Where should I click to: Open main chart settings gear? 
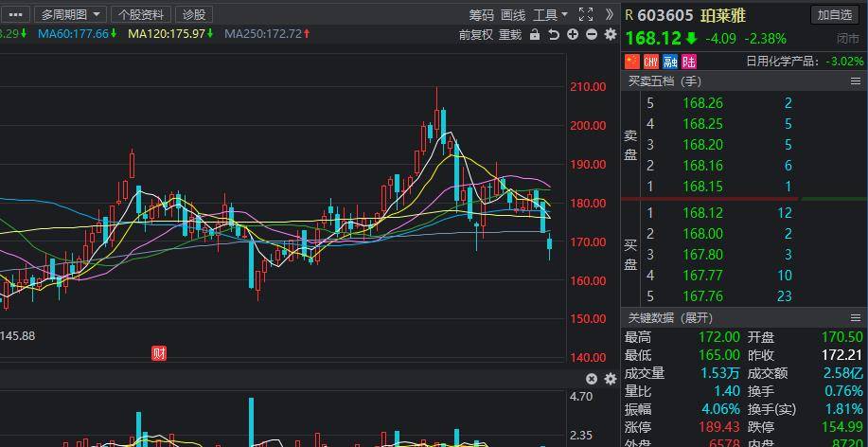pyautogui.click(x=610, y=34)
